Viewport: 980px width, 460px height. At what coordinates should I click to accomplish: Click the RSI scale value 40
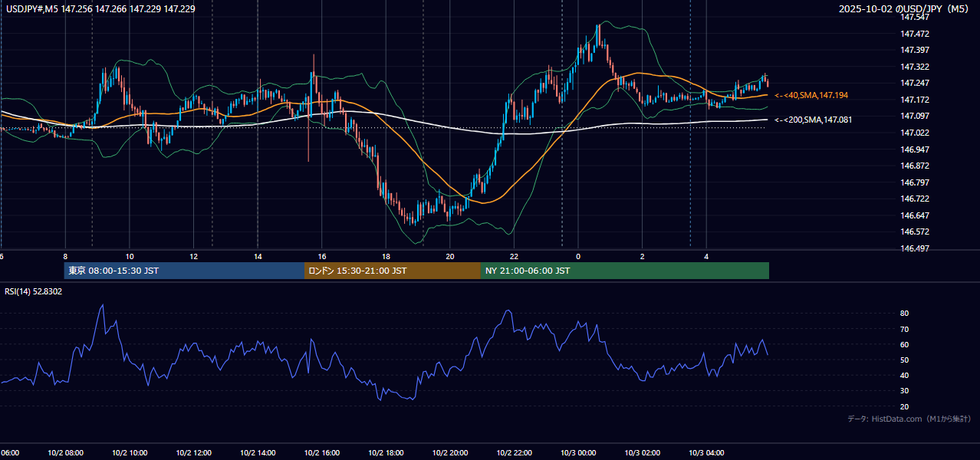pos(905,376)
